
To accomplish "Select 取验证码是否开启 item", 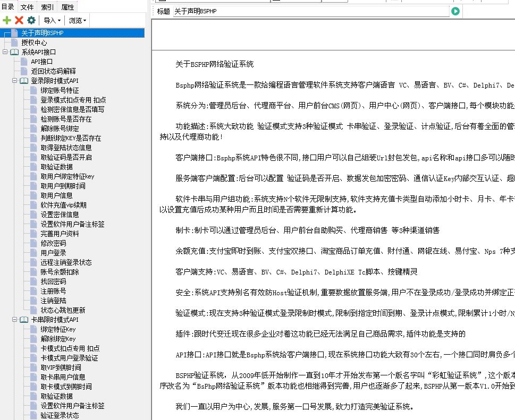I will click(66, 157).
